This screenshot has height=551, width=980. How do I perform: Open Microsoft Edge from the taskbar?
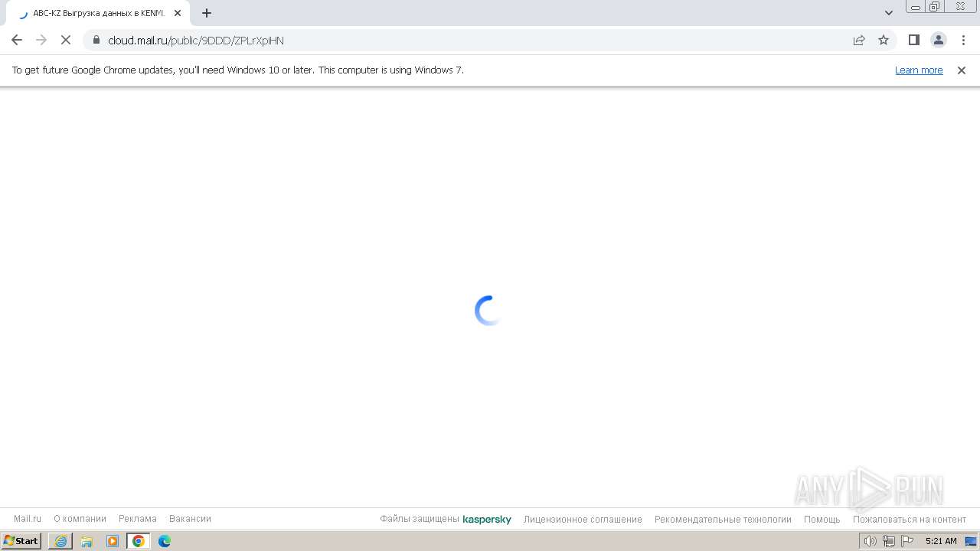tap(165, 541)
